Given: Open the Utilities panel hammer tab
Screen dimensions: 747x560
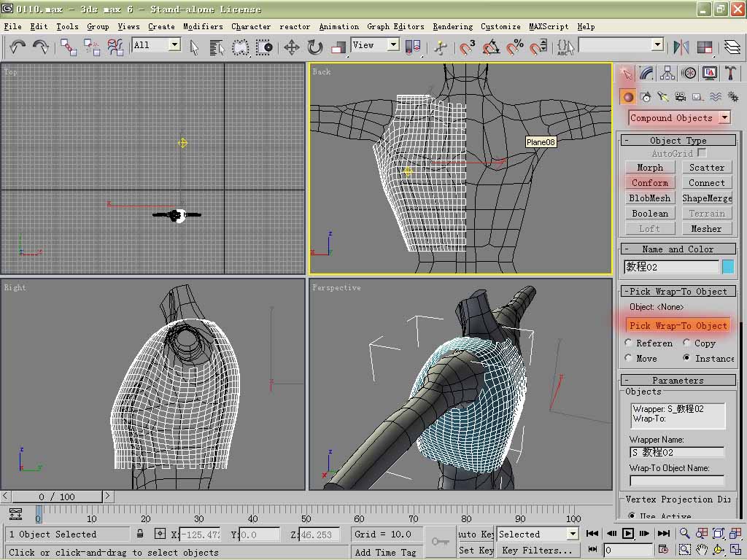Looking at the screenshot, I should click(730, 73).
